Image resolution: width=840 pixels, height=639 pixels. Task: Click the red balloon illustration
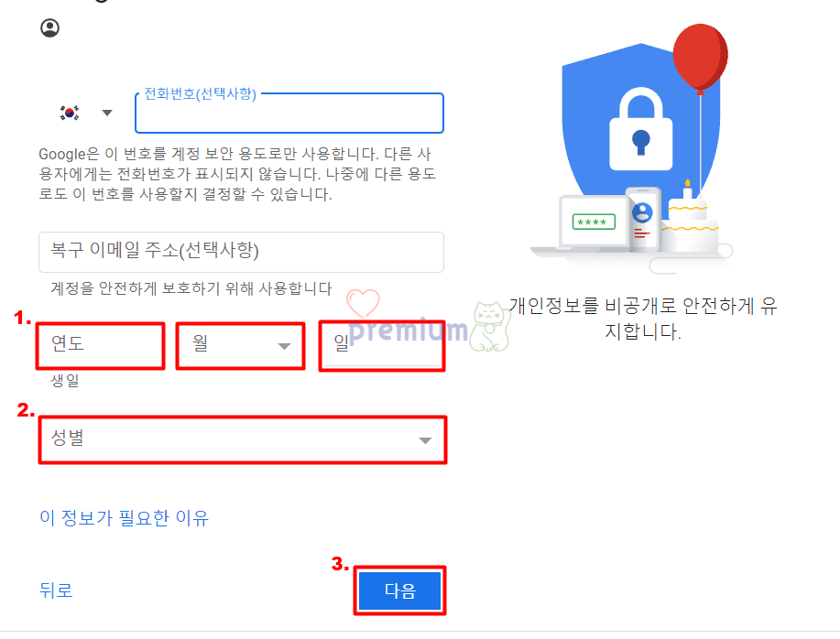(x=700, y=57)
